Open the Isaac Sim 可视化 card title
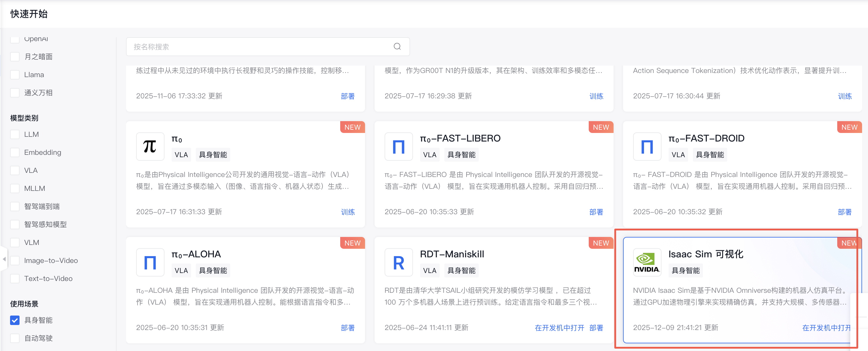The image size is (868, 351). (x=706, y=254)
